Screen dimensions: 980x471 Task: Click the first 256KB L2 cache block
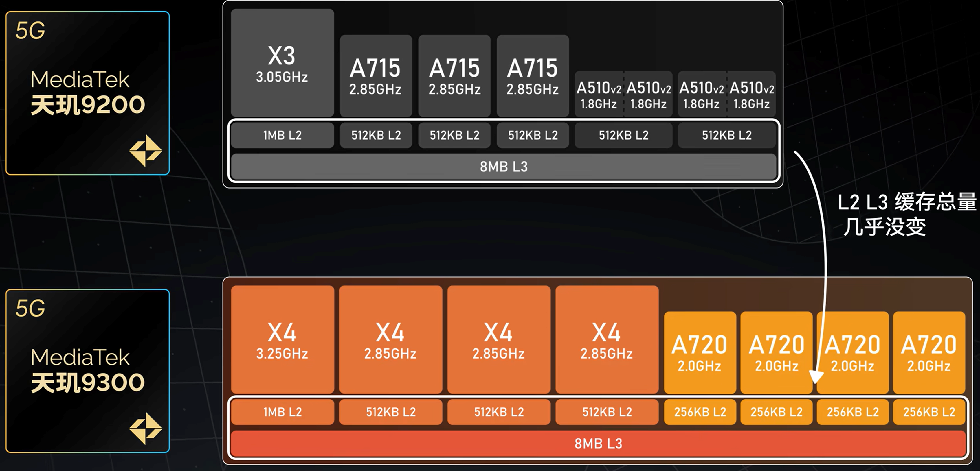[700, 412]
